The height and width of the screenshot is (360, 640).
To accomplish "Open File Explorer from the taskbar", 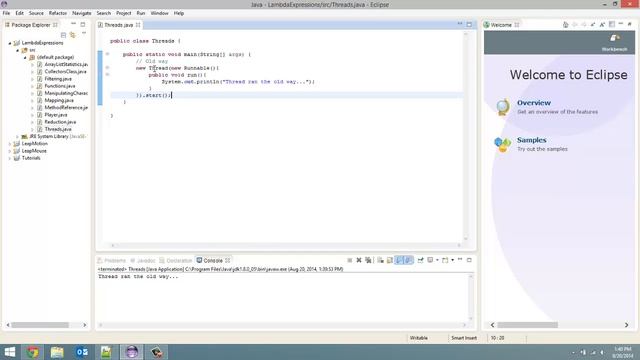I will [x=57, y=352].
